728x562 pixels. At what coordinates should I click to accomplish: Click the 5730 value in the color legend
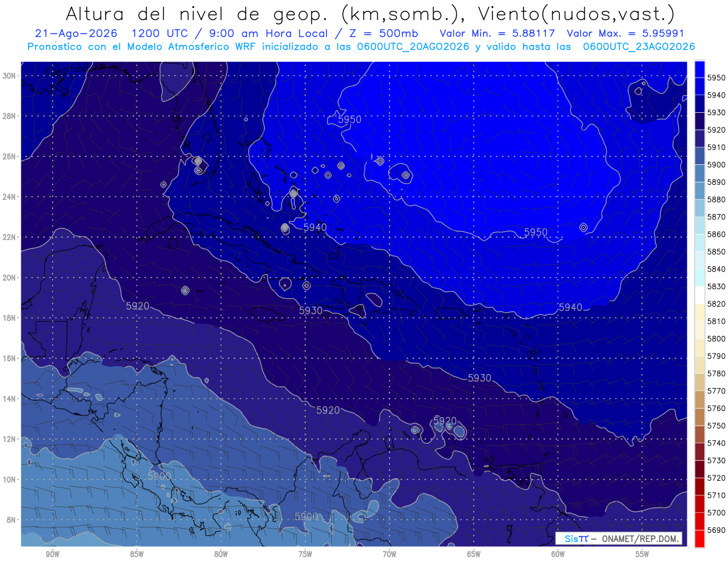[x=716, y=460]
